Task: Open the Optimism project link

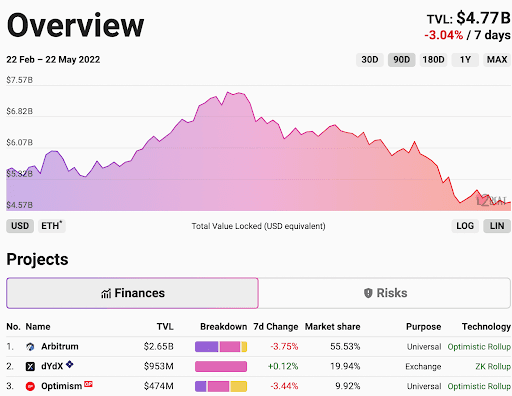Action: point(62,386)
